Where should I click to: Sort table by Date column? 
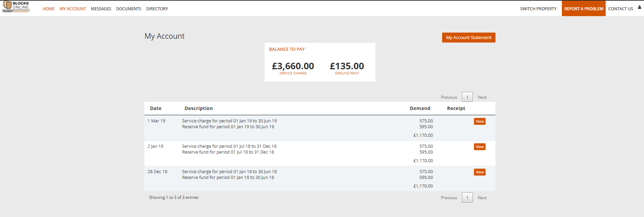(156, 108)
